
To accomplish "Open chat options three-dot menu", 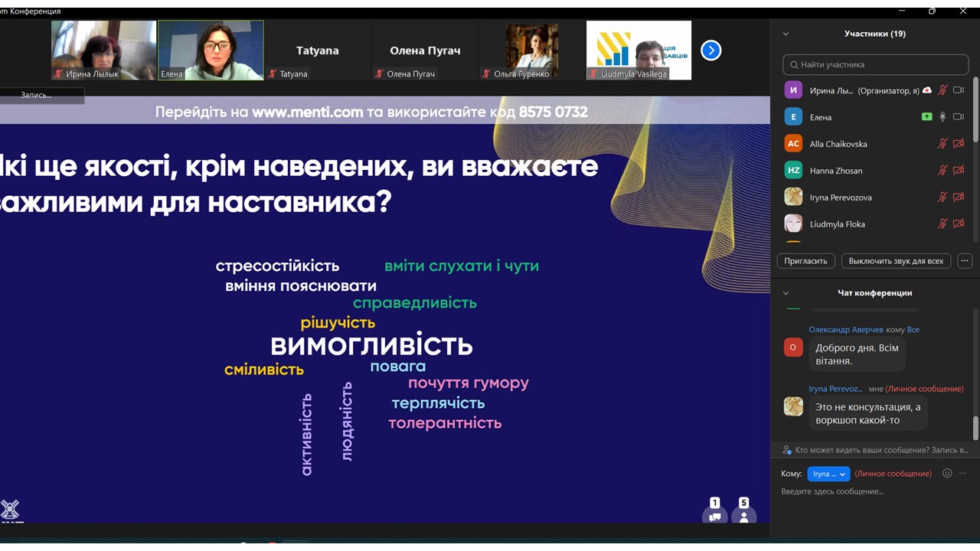I will (x=963, y=474).
